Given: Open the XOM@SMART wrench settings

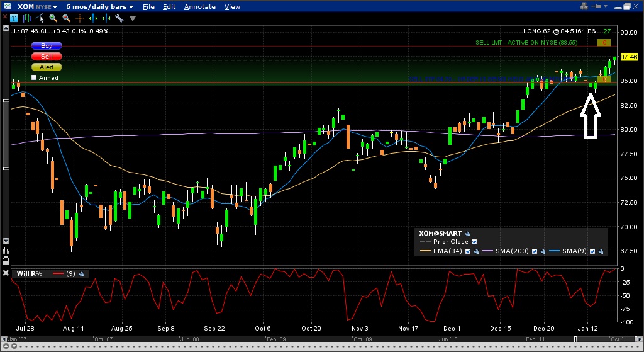Looking at the screenshot, I should (x=467, y=234).
